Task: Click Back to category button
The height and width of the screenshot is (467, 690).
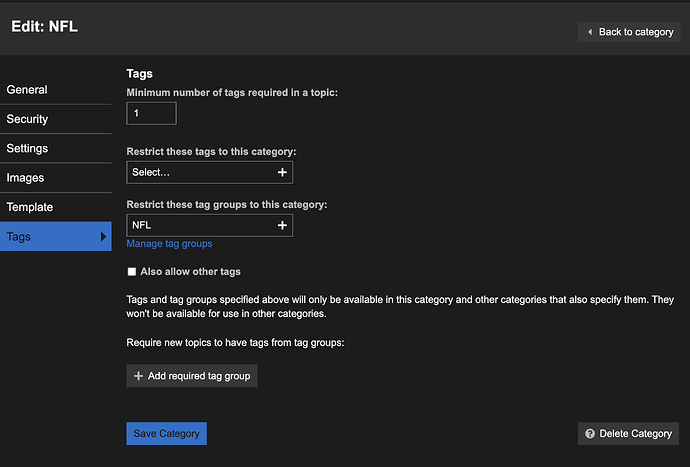Action: (629, 32)
